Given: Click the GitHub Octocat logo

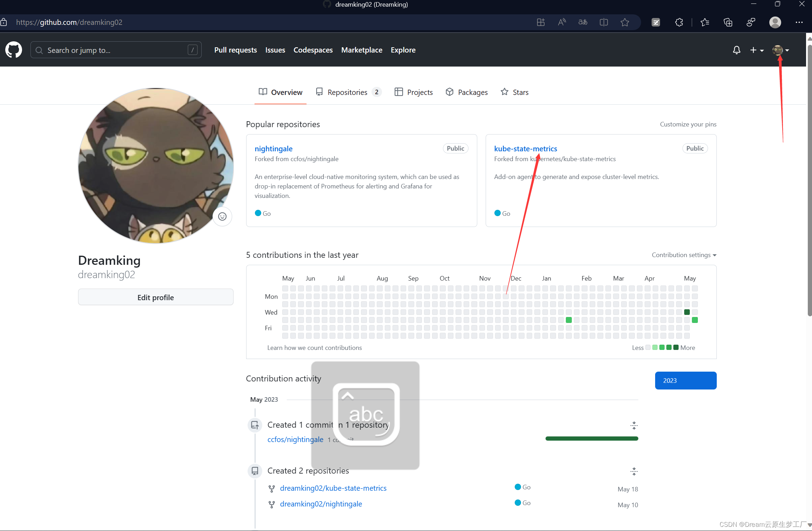Looking at the screenshot, I should pos(14,50).
